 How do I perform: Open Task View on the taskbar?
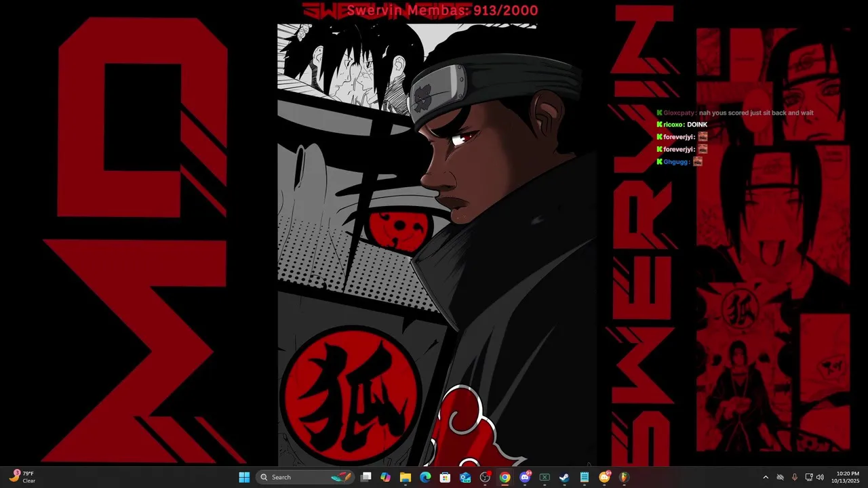pyautogui.click(x=366, y=477)
